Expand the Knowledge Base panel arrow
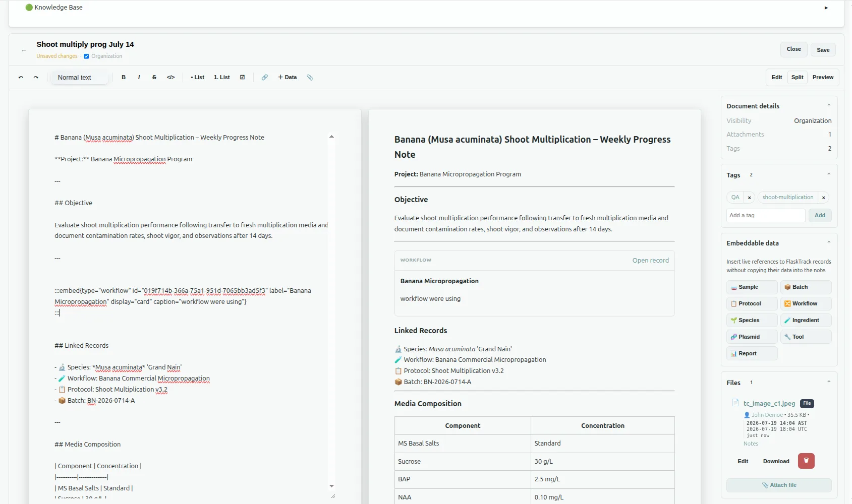852x504 pixels. [826, 8]
